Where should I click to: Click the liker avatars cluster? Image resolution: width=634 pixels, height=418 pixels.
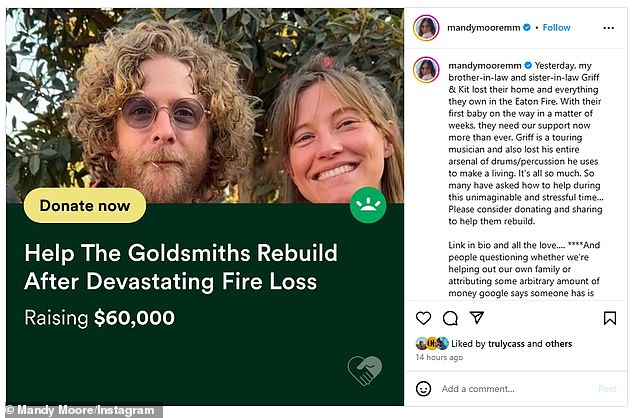tap(432, 344)
